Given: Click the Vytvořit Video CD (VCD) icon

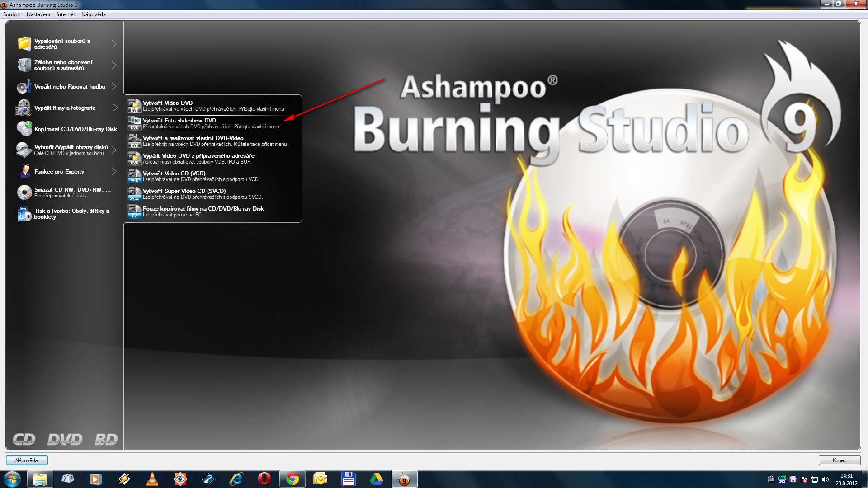Looking at the screenshot, I should (134, 176).
